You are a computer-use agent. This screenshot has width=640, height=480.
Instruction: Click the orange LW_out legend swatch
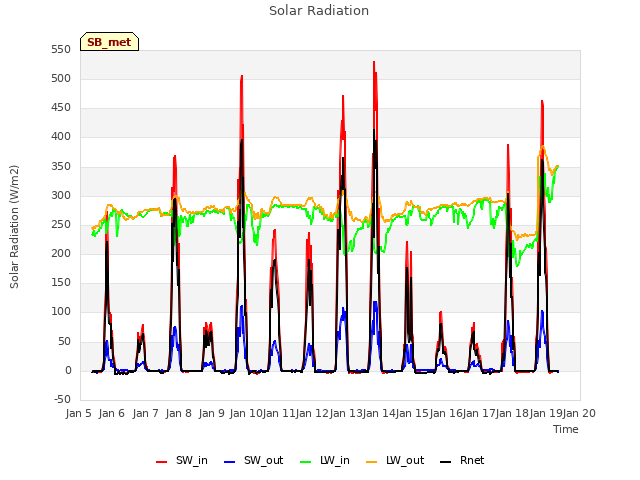(x=372, y=462)
